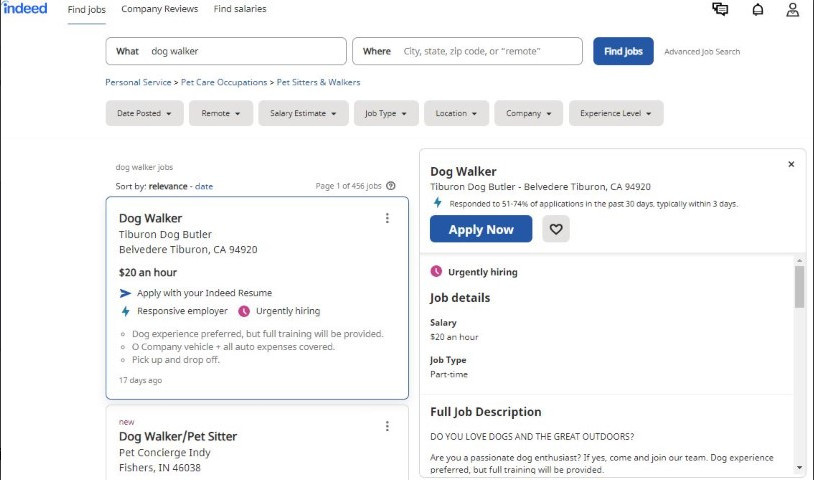Click the 17 days ago posting date

[140, 380]
